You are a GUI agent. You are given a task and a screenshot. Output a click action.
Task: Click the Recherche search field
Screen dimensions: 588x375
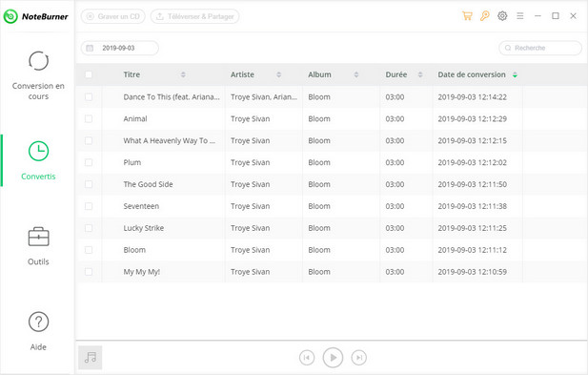point(540,48)
